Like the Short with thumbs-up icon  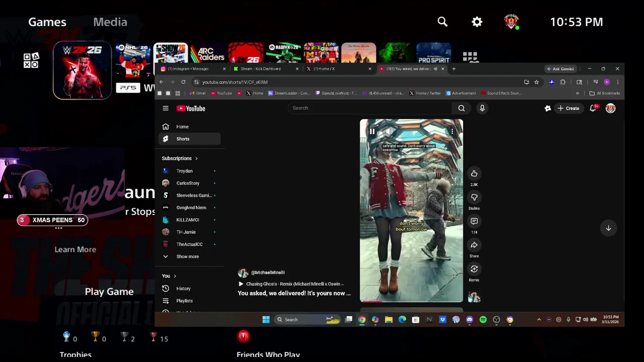(x=474, y=173)
